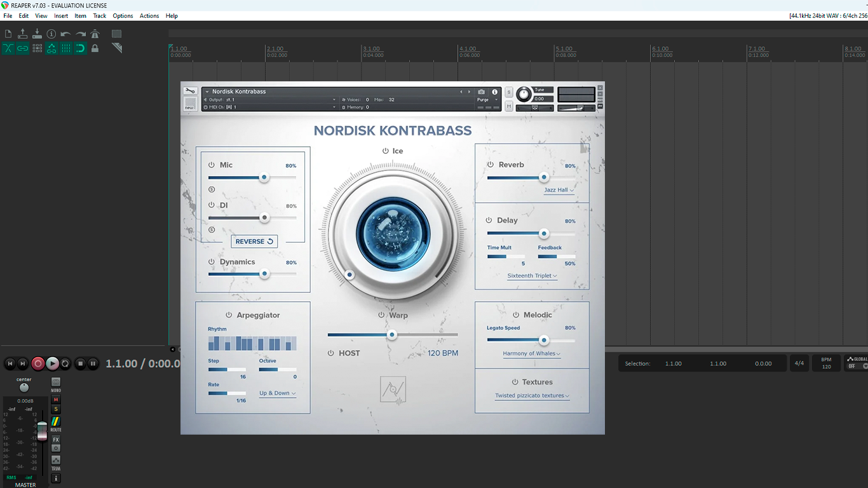Toggle the Delay power button
868x488 pixels.
point(489,220)
